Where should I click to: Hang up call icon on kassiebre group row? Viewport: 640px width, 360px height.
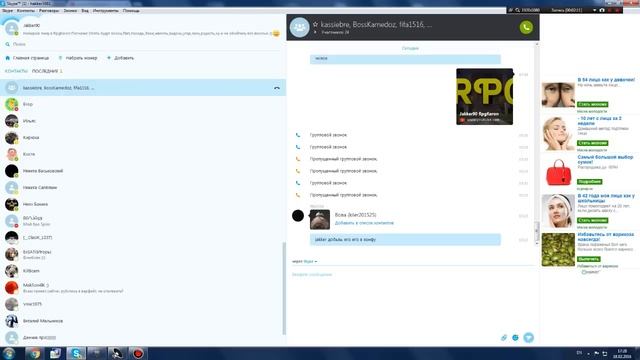coord(277,88)
